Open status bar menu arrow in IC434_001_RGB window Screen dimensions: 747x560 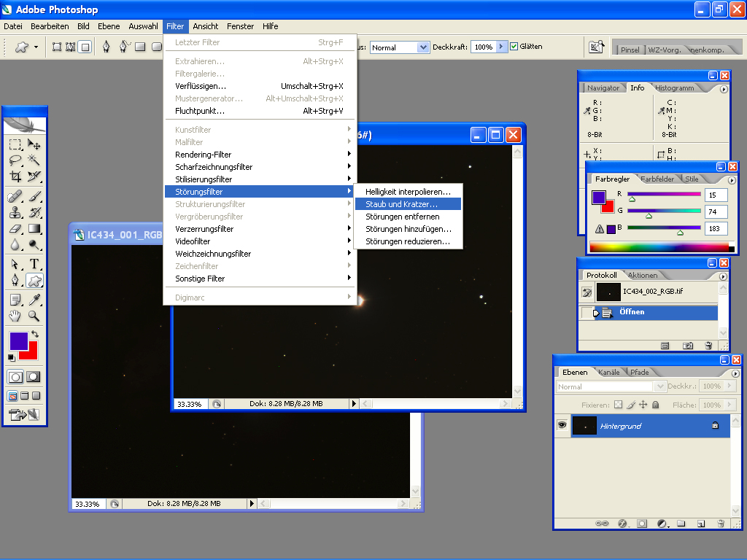[252, 503]
